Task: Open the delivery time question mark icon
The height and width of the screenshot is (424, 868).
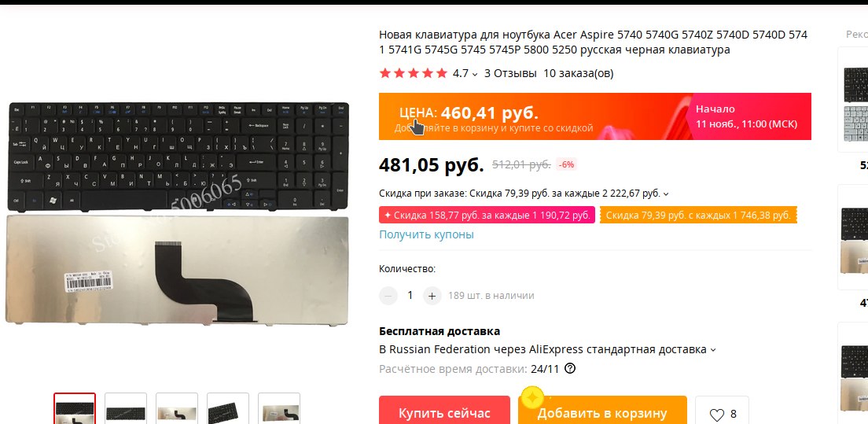Action: (x=569, y=369)
